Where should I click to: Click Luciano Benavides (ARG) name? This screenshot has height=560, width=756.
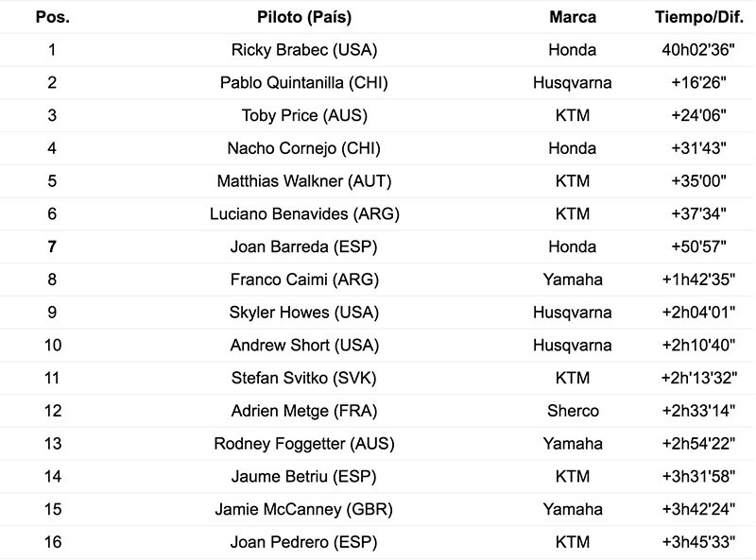click(304, 214)
